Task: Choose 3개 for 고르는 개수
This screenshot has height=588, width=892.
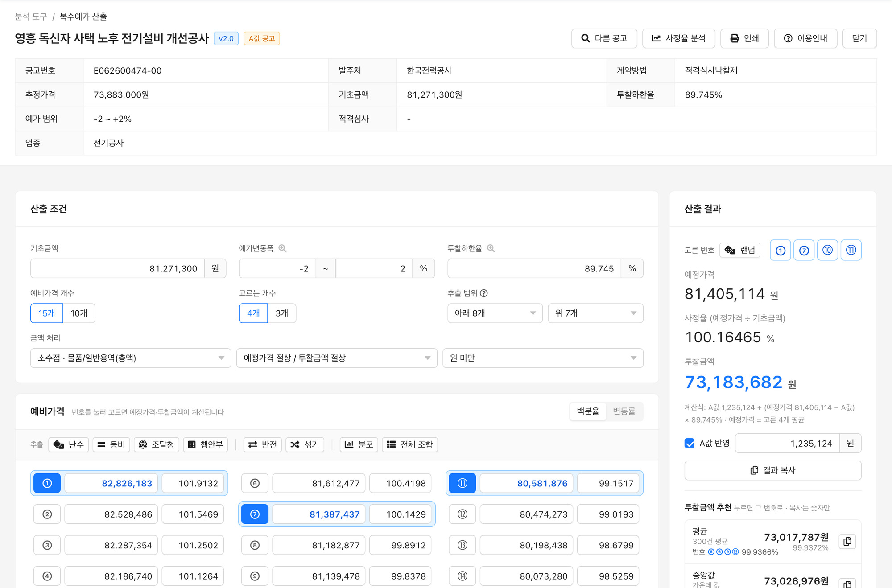Action: (282, 313)
